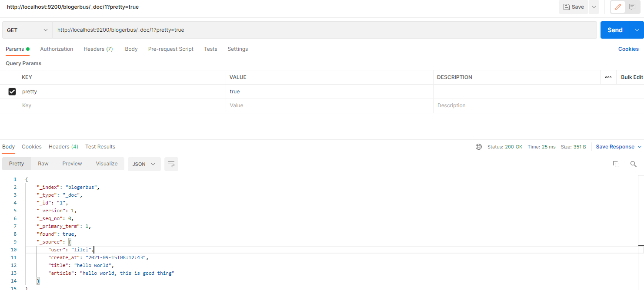The height and width of the screenshot is (290, 644).
Task: Click the empty Description placeholder field
Action: coord(538,105)
